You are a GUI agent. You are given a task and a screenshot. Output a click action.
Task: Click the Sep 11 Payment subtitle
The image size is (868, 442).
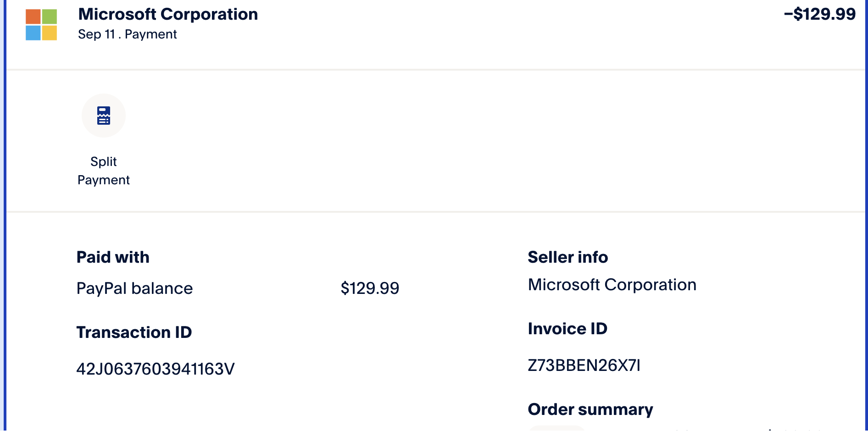(x=127, y=34)
